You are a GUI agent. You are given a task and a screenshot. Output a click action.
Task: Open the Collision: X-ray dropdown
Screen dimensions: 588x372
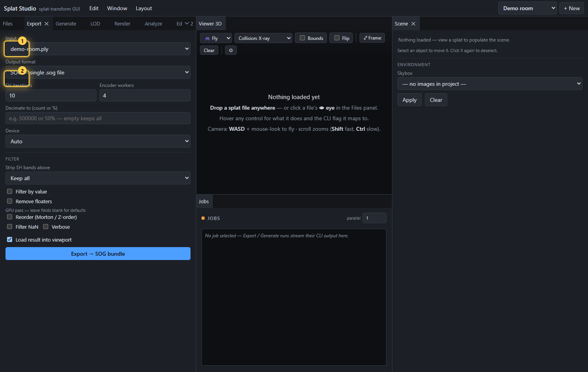pyautogui.click(x=263, y=38)
